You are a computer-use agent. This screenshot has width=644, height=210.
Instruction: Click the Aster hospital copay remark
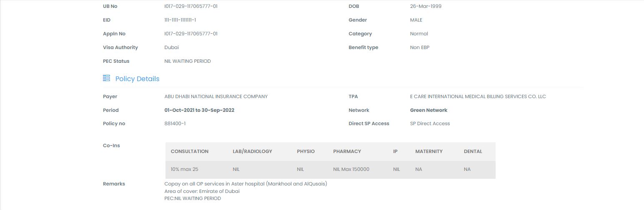246,184
